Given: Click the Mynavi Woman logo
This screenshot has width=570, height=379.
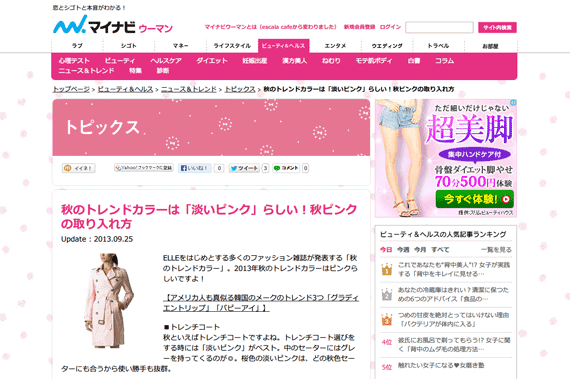Looking at the screenshot, I should (113, 25).
